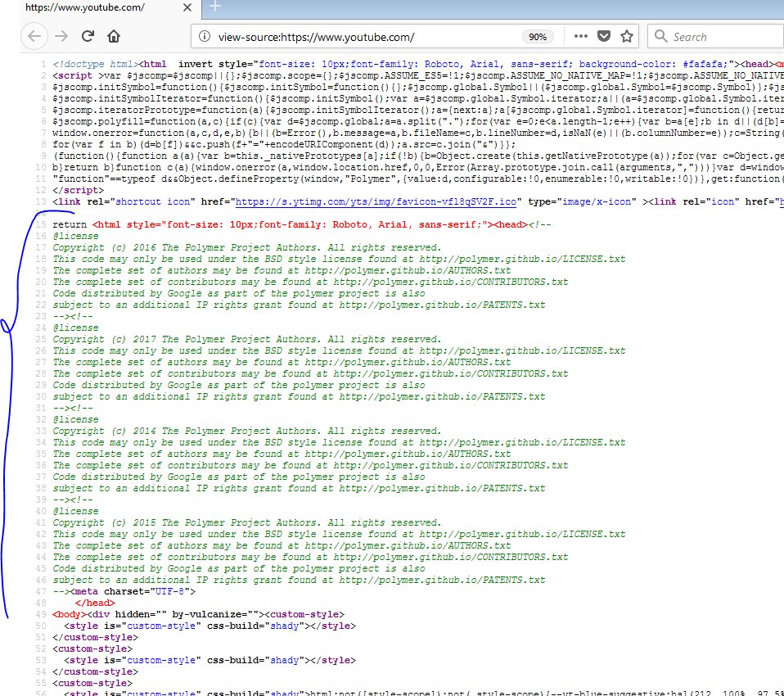Image resolution: width=784 pixels, height=696 pixels.
Task: Click the '@license' text on line 40
Action: click(75, 512)
